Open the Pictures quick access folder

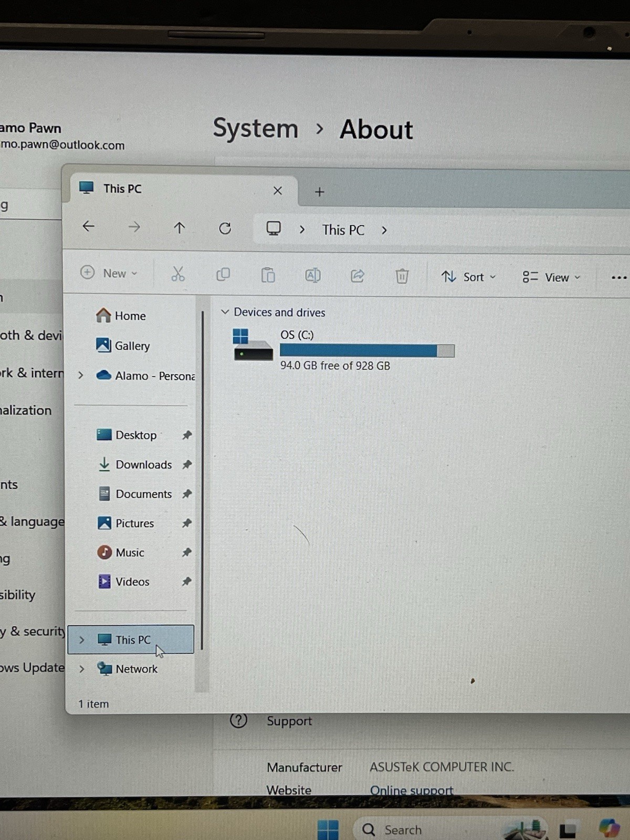tap(126, 523)
